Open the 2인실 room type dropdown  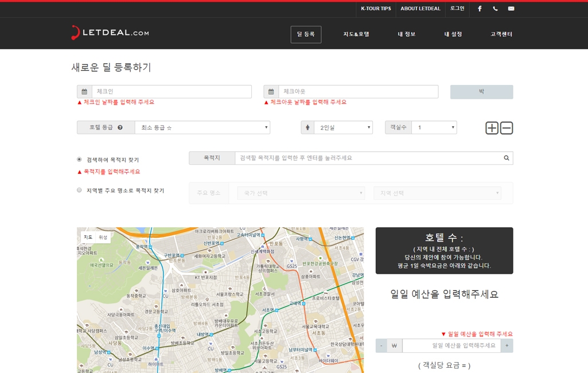[344, 127]
